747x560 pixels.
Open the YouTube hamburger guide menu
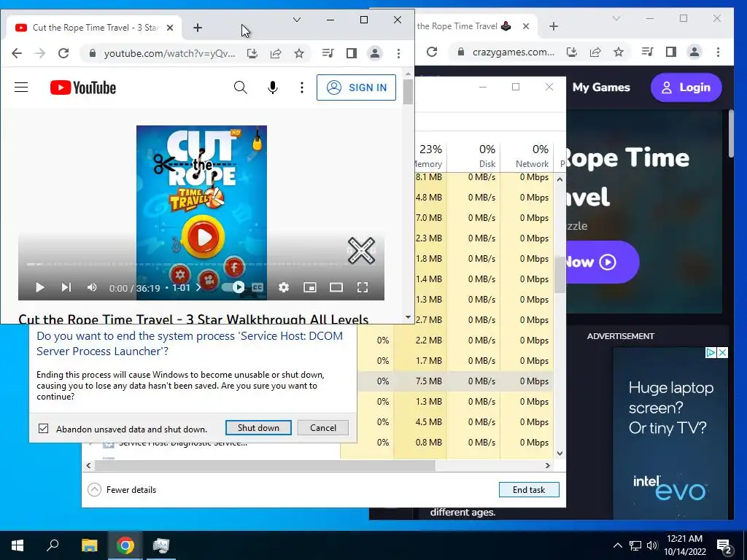[x=21, y=87]
